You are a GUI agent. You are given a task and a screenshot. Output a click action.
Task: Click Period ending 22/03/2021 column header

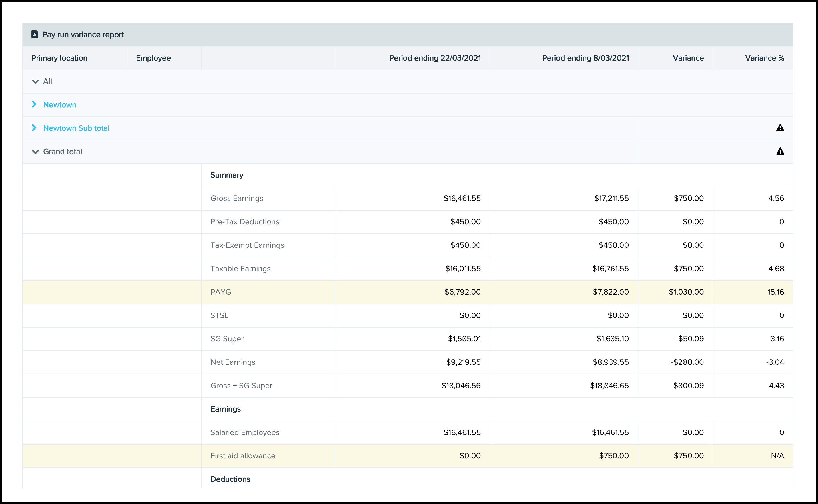[435, 58]
